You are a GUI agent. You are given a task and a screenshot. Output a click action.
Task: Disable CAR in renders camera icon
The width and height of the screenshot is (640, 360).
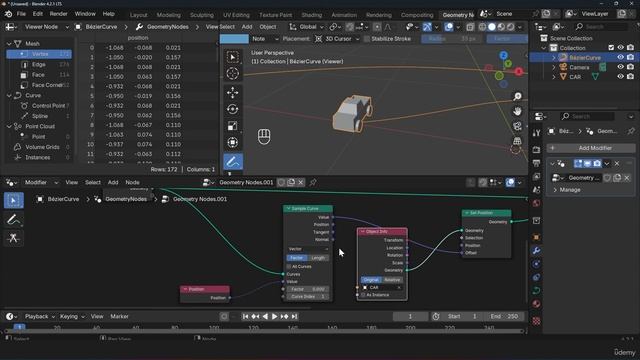point(631,77)
